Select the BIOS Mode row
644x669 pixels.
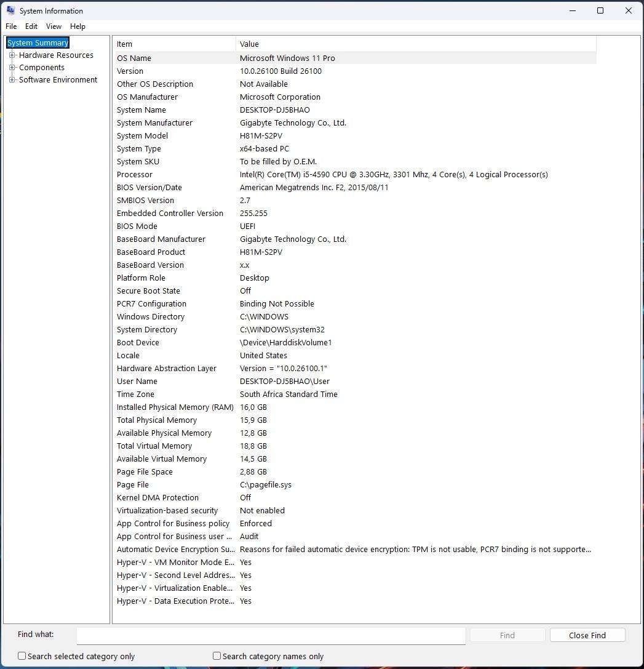point(246,226)
